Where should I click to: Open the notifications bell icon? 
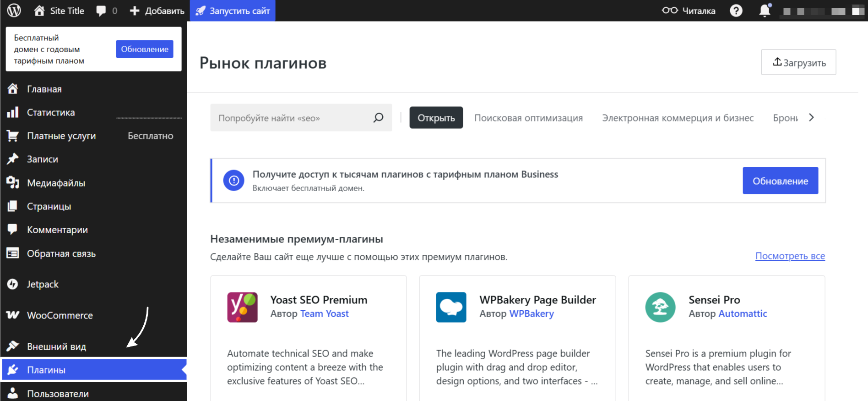coord(765,10)
